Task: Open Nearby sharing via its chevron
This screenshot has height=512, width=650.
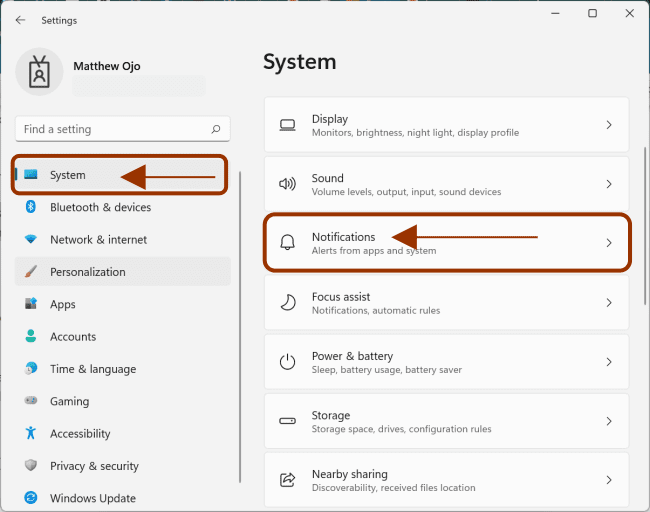Action: tap(609, 480)
